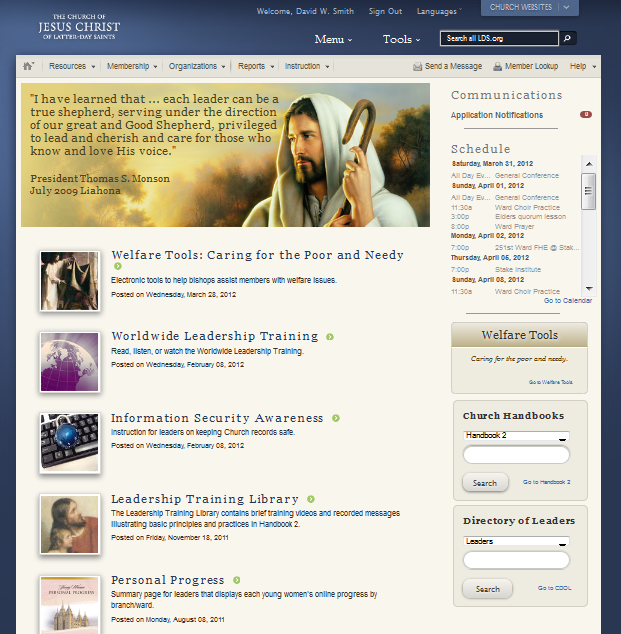Open the Membership menu
621x634 pixels.
pos(132,66)
